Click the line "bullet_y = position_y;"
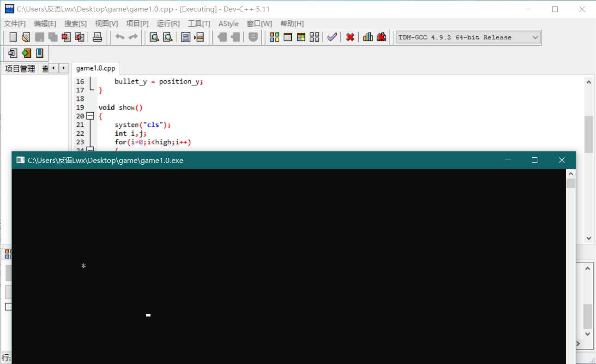This screenshot has height=364, width=596. point(159,81)
